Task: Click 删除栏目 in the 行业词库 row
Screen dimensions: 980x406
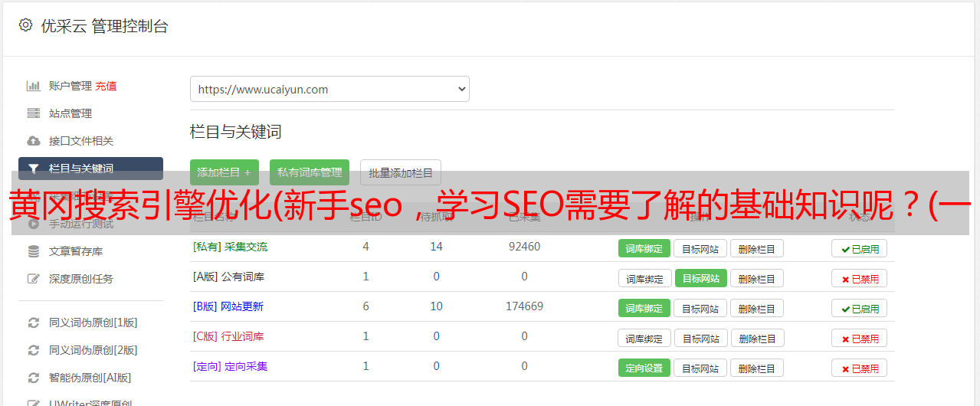Action: (x=757, y=338)
